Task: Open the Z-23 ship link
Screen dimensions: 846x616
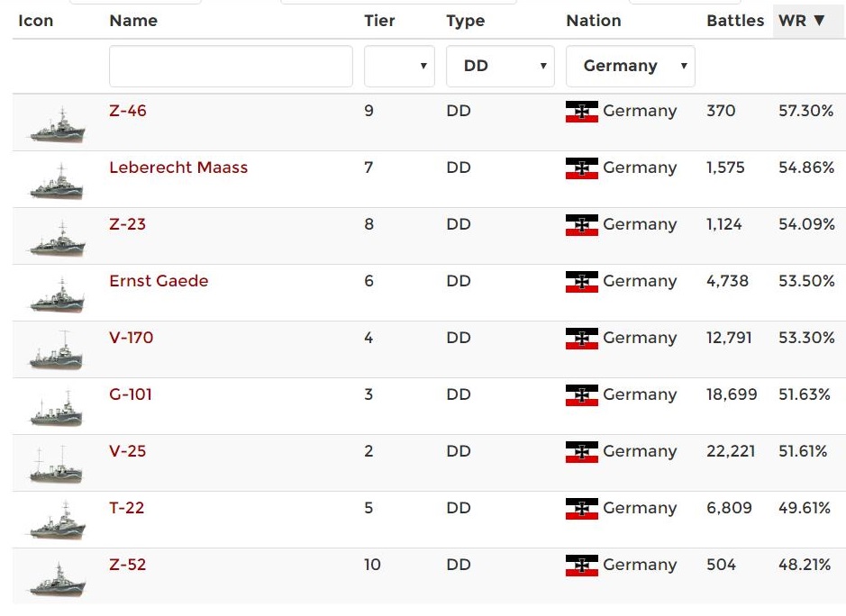Action: [x=127, y=224]
